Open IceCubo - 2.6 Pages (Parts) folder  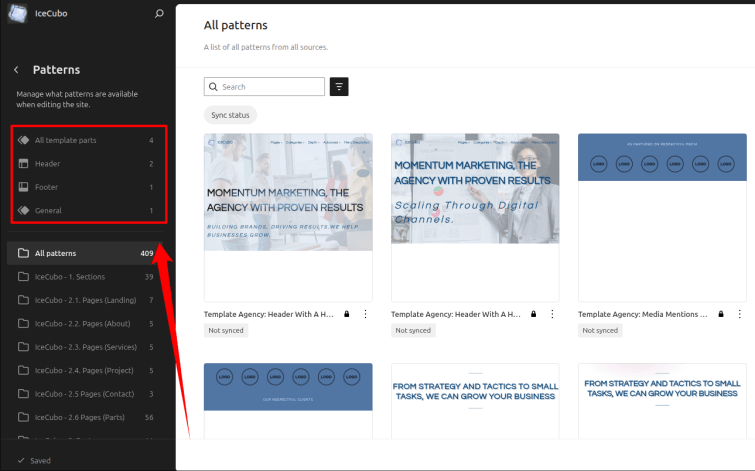(x=85, y=417)
